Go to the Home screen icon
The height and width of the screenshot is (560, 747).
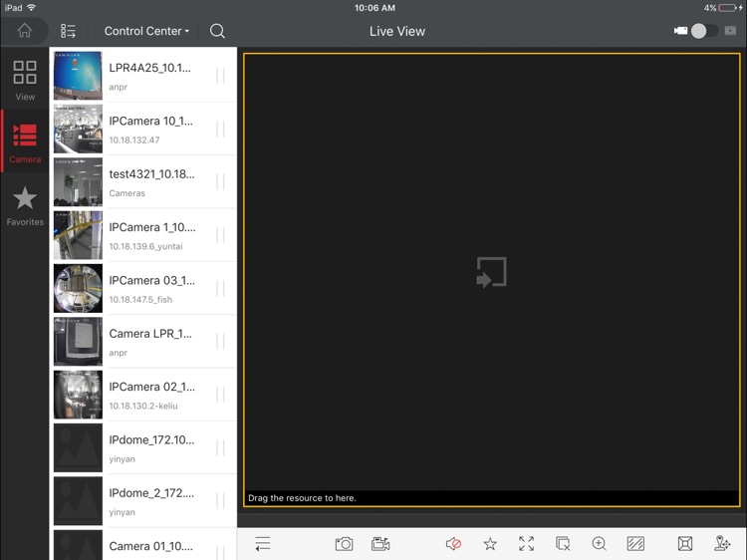[24, 31]
